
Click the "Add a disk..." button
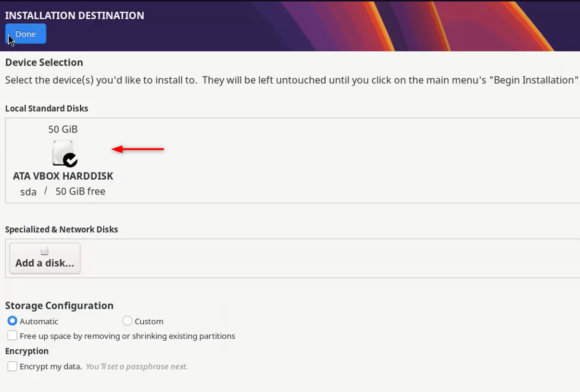45,258
